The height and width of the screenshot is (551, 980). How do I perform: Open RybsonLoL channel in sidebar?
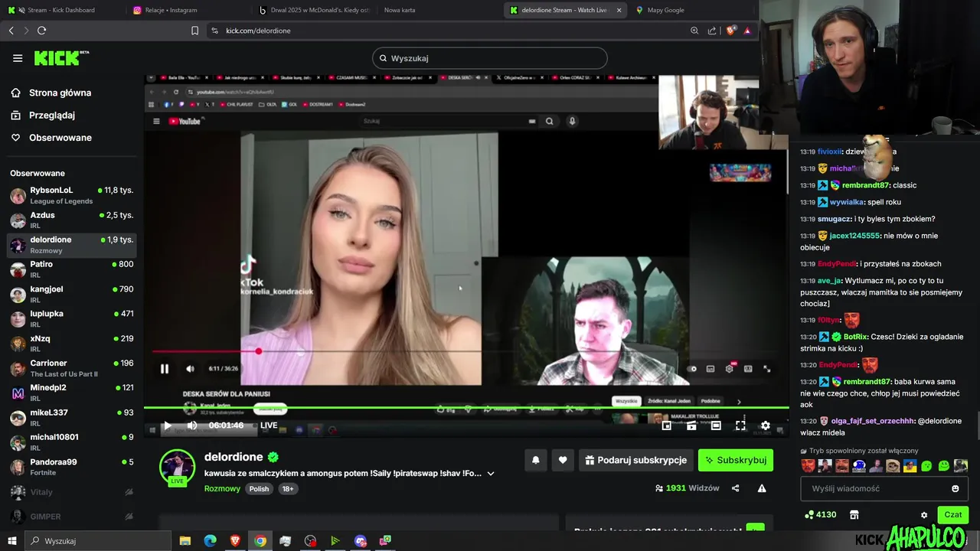[x=72, y=195]
